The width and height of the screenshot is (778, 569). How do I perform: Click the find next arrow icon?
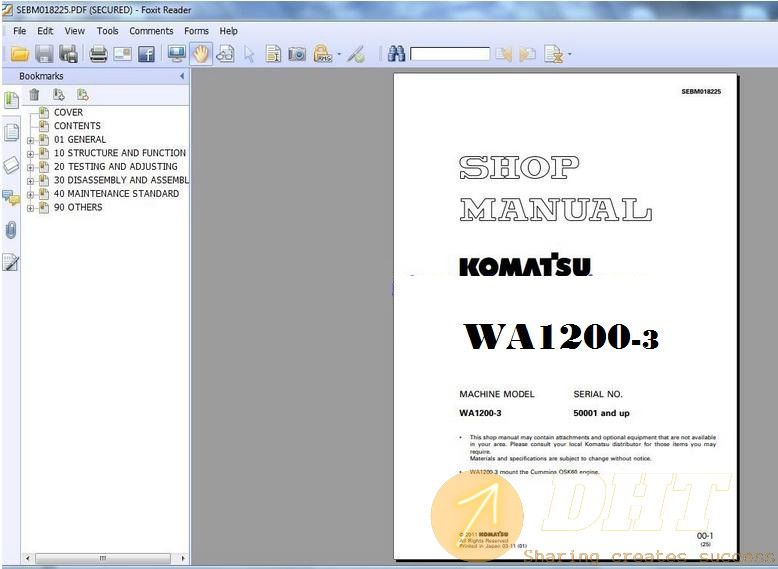527,54
